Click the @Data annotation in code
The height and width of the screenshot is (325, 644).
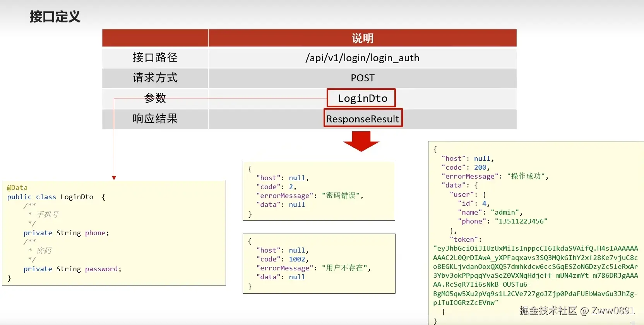tap(17, 187)
